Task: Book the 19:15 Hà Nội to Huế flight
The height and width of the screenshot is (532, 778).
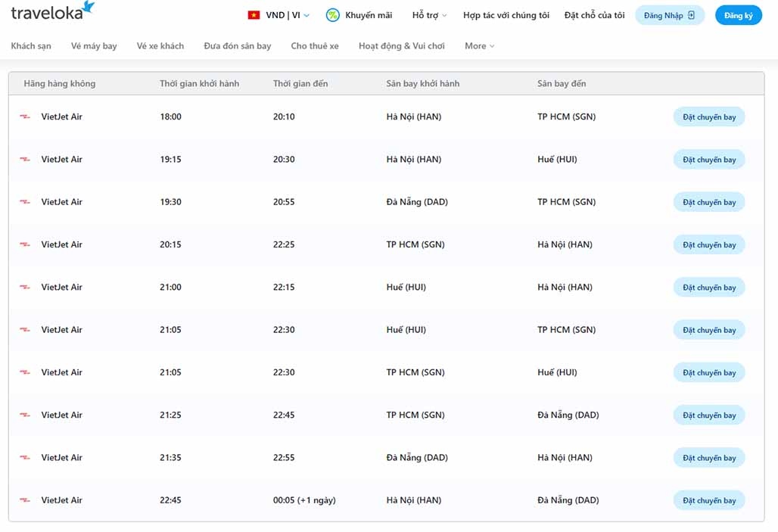Action: pyautogui.click(x=709, y=160)
